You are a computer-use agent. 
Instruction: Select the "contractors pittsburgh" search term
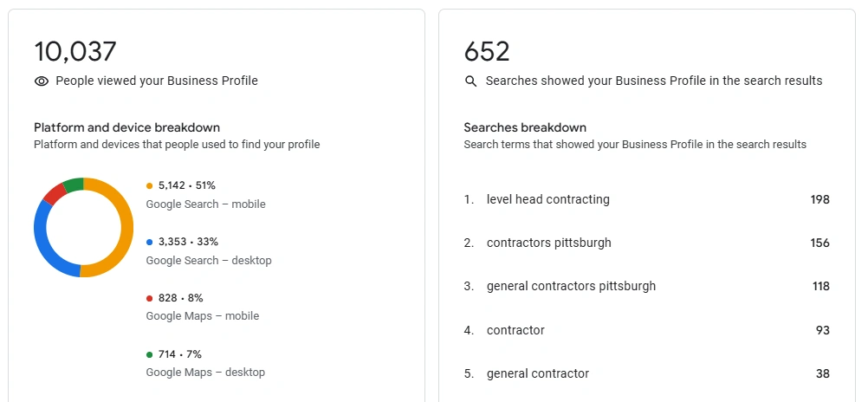click(548, 243)
